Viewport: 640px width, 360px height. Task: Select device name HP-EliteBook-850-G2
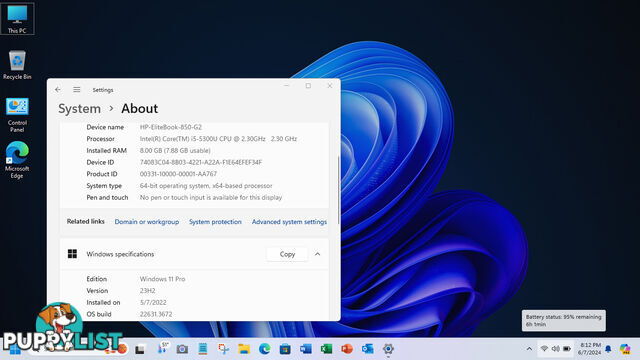(x=171, y=127)
